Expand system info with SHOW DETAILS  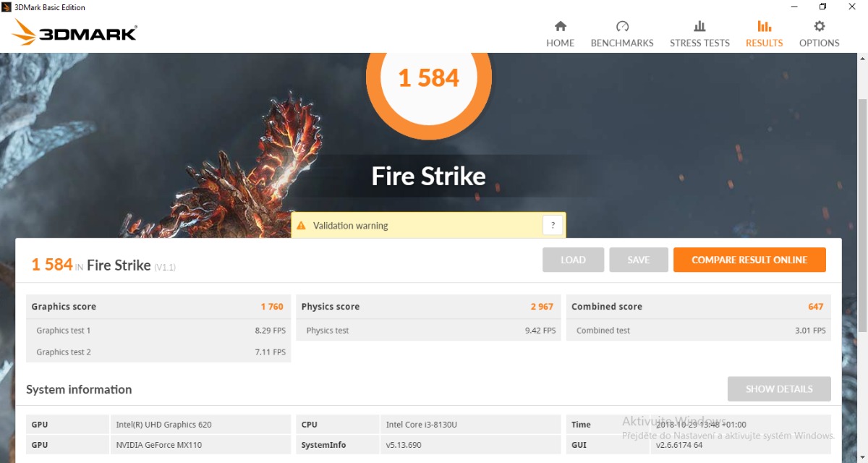coord(778,389)
